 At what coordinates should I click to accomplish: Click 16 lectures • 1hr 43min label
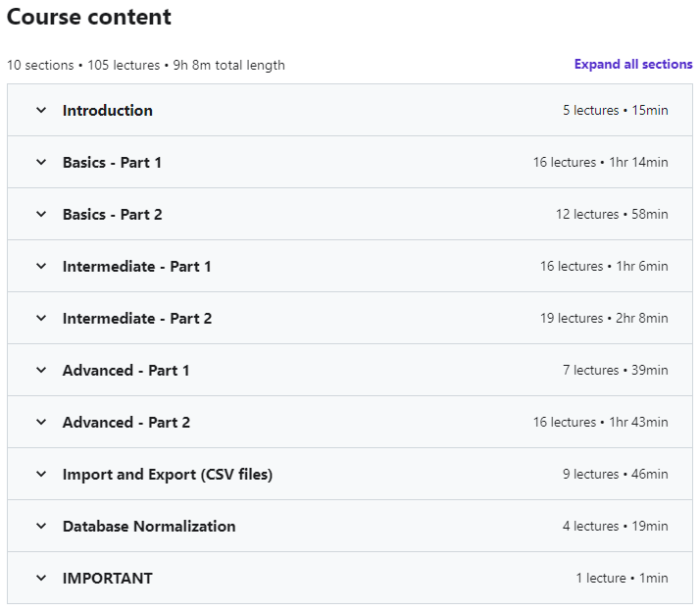pos(600,423)
